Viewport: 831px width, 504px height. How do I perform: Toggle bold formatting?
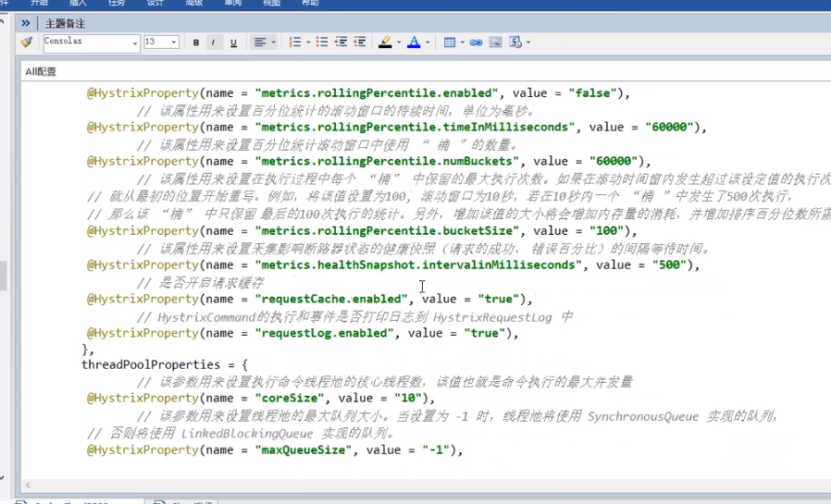point(196,43)
